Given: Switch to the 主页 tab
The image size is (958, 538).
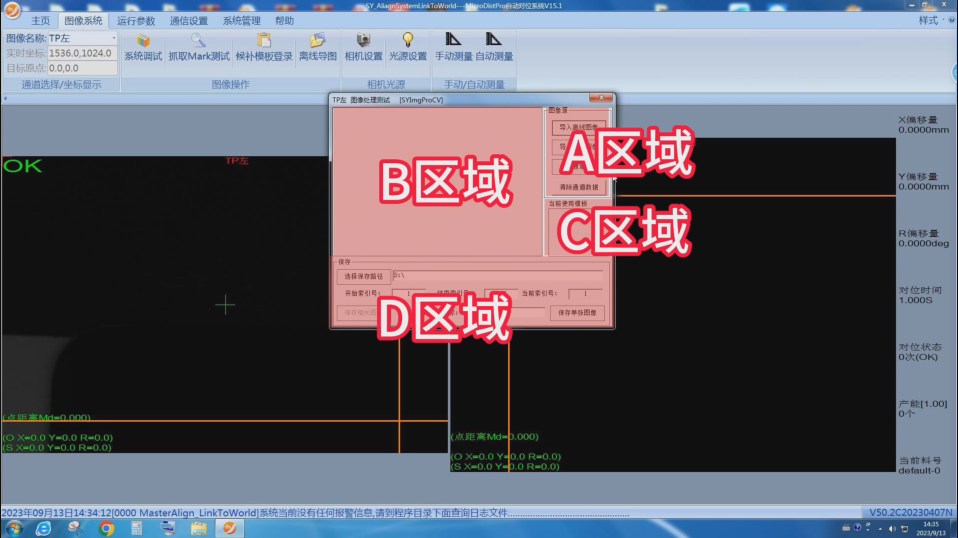Looking at the screenshot, I should point(40,20).
